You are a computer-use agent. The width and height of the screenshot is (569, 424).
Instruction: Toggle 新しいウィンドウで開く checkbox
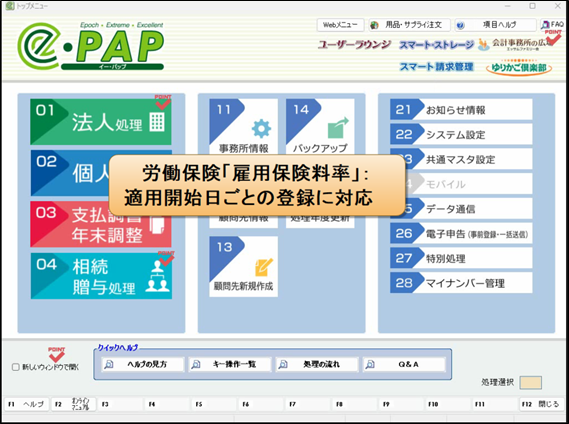[x=16, y=367]
